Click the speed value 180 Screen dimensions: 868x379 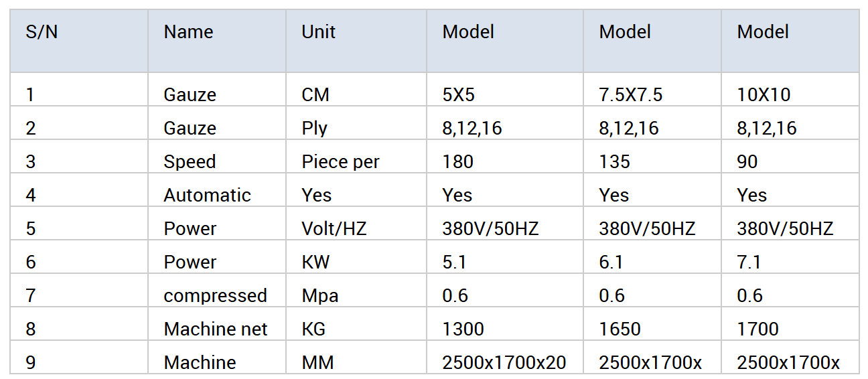pos(457,162)
